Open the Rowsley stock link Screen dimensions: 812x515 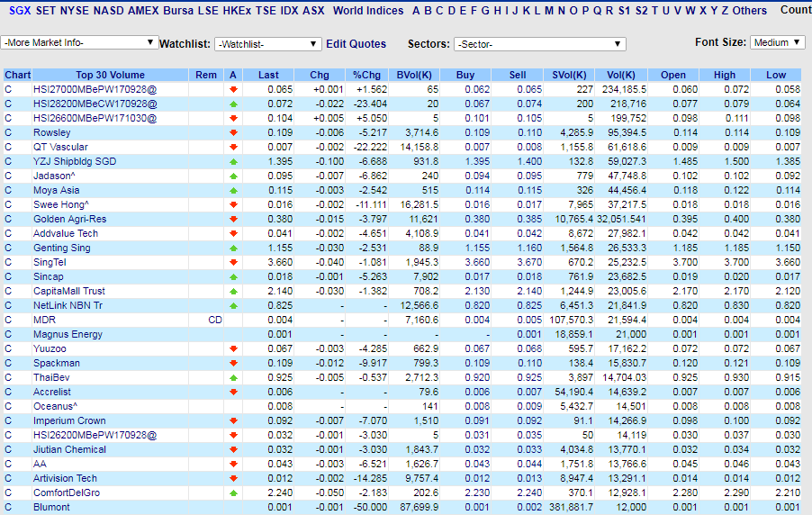pyautogui.click(x=52, y=132)
